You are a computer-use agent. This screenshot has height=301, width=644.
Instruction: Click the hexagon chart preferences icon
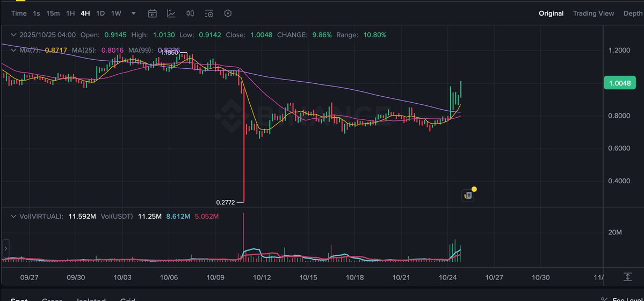(228, 13)
